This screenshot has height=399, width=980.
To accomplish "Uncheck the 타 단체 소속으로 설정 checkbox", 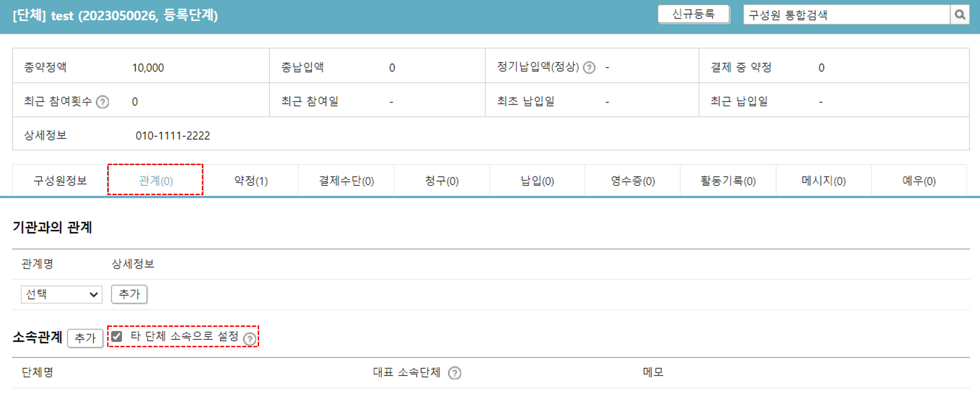I will tap(116, 337).
